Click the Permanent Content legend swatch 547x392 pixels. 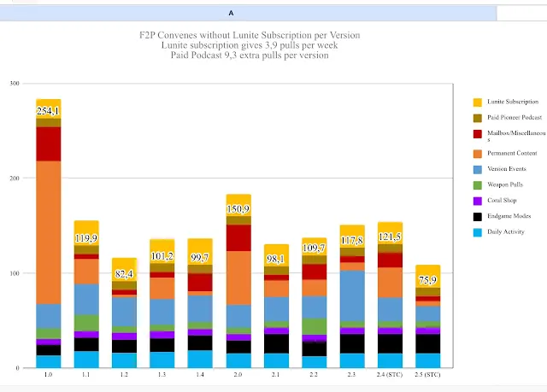478,154
